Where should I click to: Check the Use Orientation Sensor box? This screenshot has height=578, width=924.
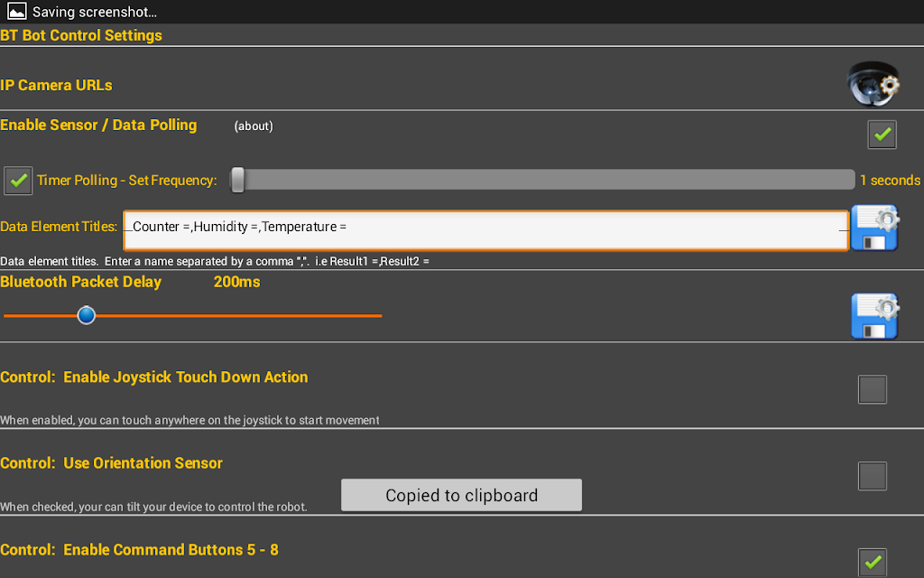pyautogui.click(x=873, y=476)
